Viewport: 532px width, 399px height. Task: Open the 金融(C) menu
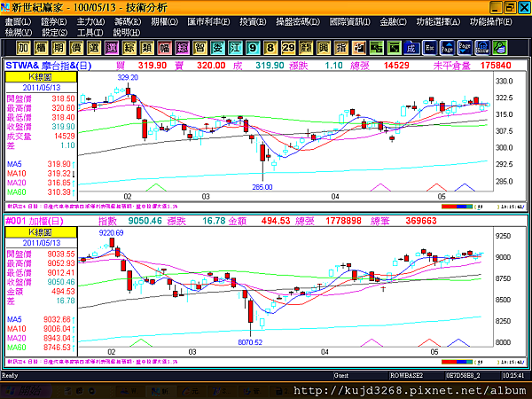click(x=393, y=21)
